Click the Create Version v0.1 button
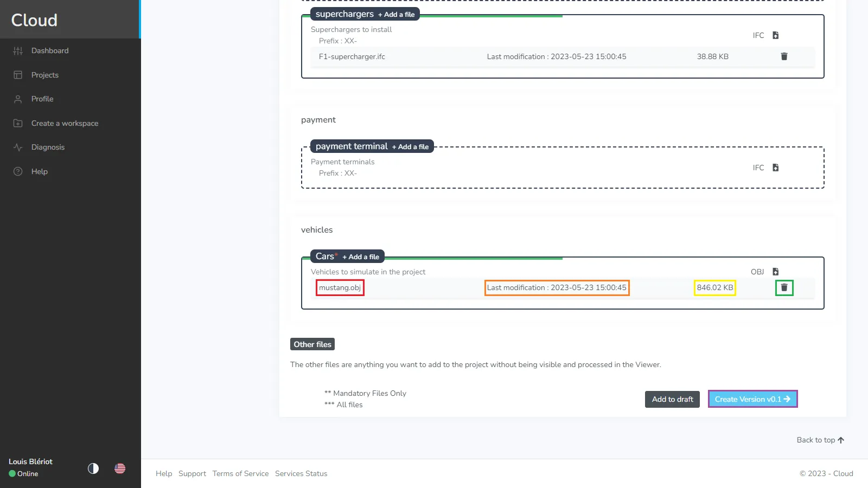This screenshot has width=868, height=488. click(752, 399)
